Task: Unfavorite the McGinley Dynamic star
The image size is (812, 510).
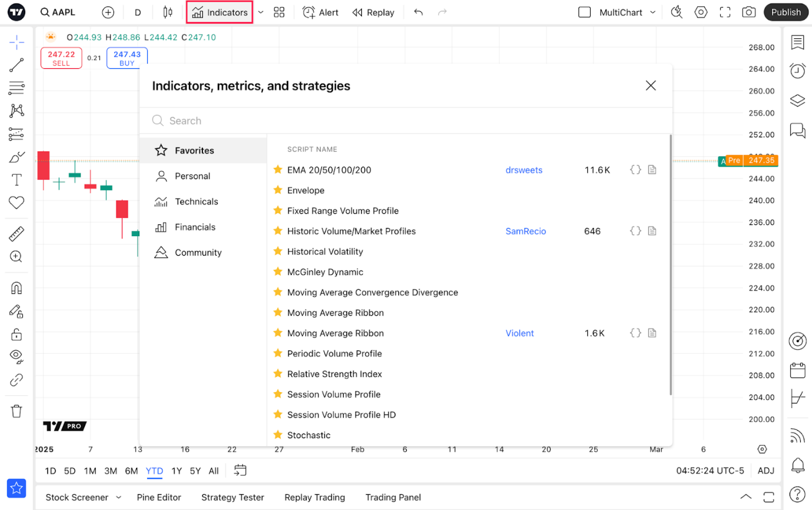Action: [278, 271]
